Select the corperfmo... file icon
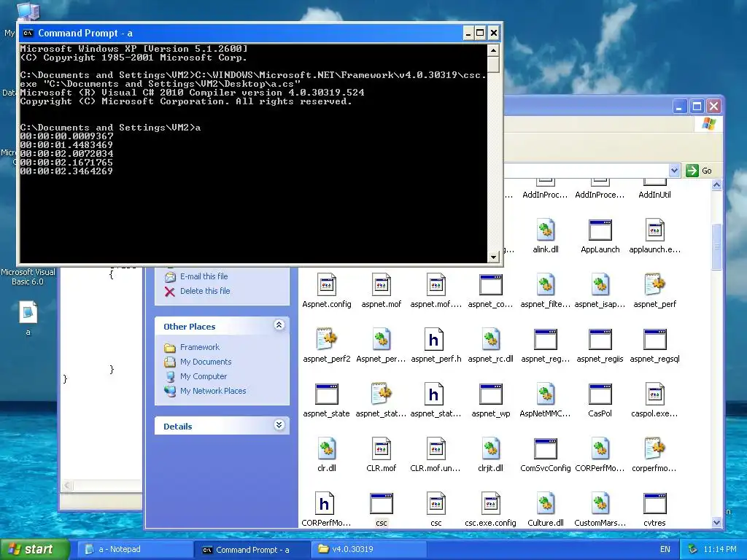The height and width of the screenshot is (560, 747). click(x=654, y=449)
